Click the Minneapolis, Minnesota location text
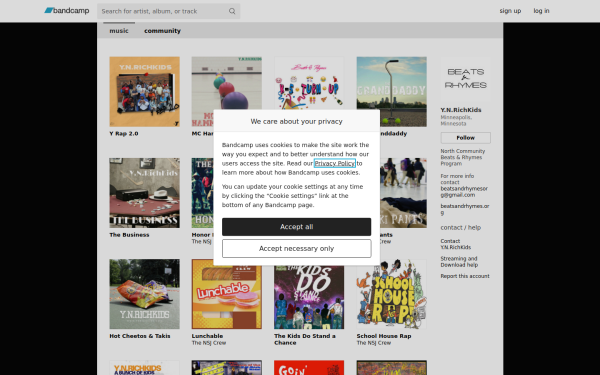This screenshot has width=600, height=375. tap(456, 121)
